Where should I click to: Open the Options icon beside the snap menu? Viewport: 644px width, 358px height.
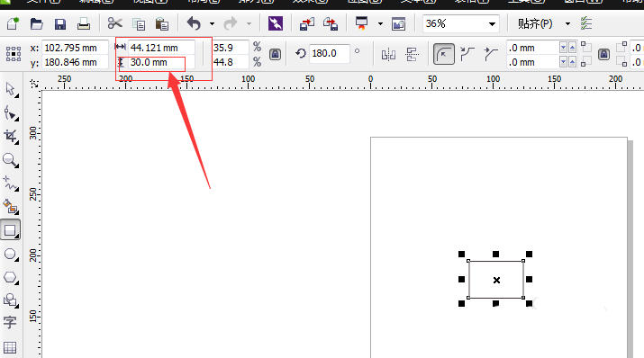[586, 23]
